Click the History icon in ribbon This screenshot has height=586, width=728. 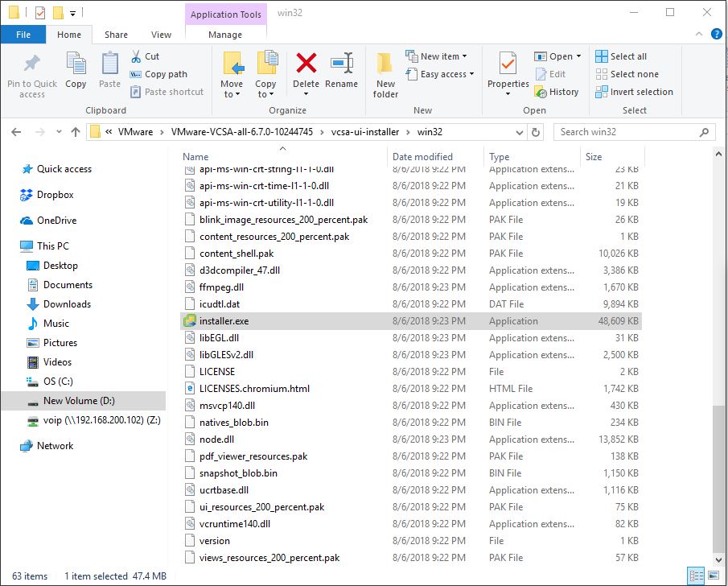coord(557,92)
